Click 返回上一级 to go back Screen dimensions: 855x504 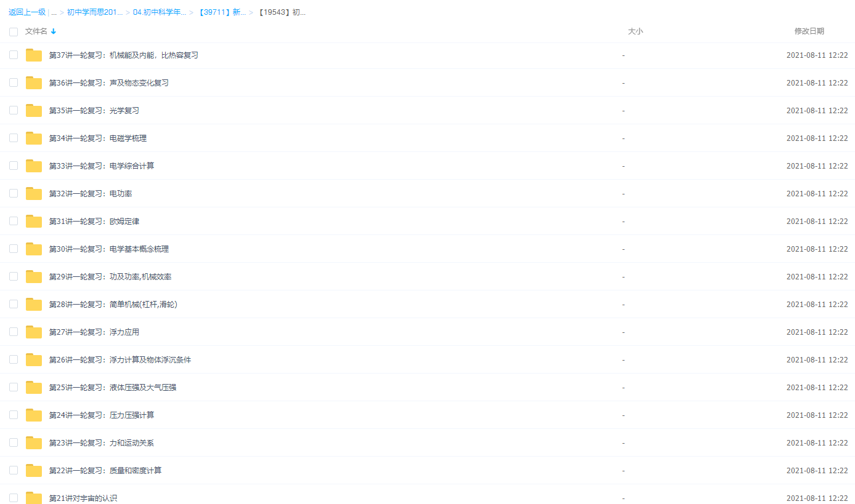point(27,12)
